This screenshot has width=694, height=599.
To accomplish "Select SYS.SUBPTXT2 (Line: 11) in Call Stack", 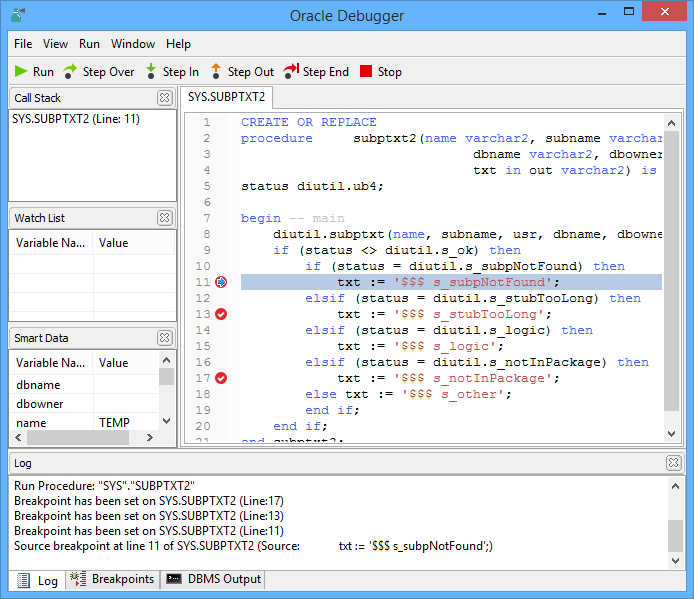I will click(x=76, y=119).
